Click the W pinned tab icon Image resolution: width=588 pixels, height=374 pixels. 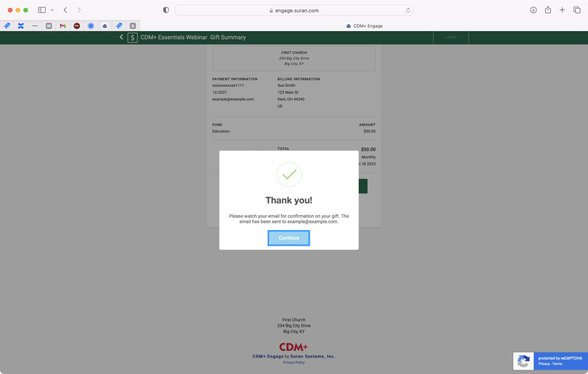[x=49, y=26]
